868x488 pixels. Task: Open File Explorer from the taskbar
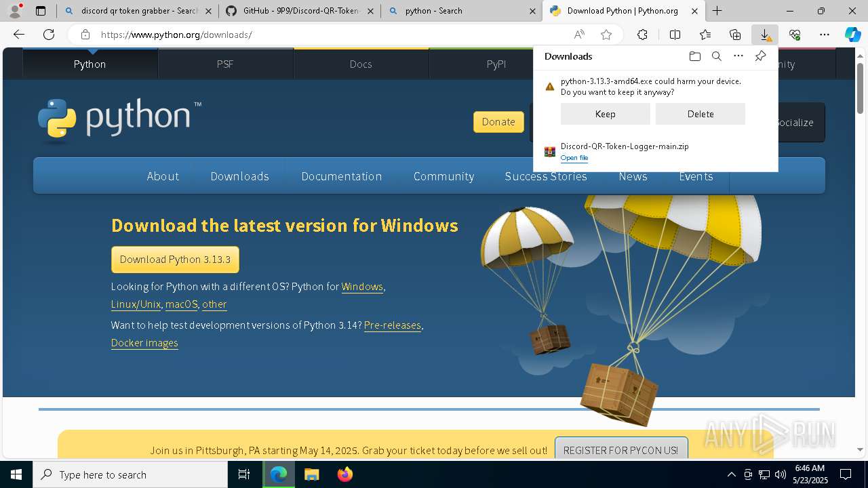[311, 474]
